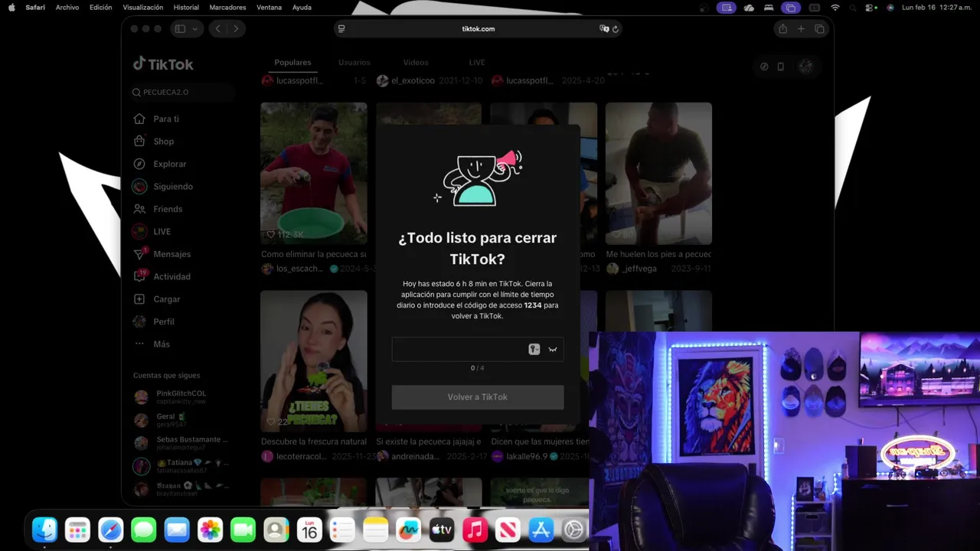Reload the page with the refresh icon

(616, 29)
